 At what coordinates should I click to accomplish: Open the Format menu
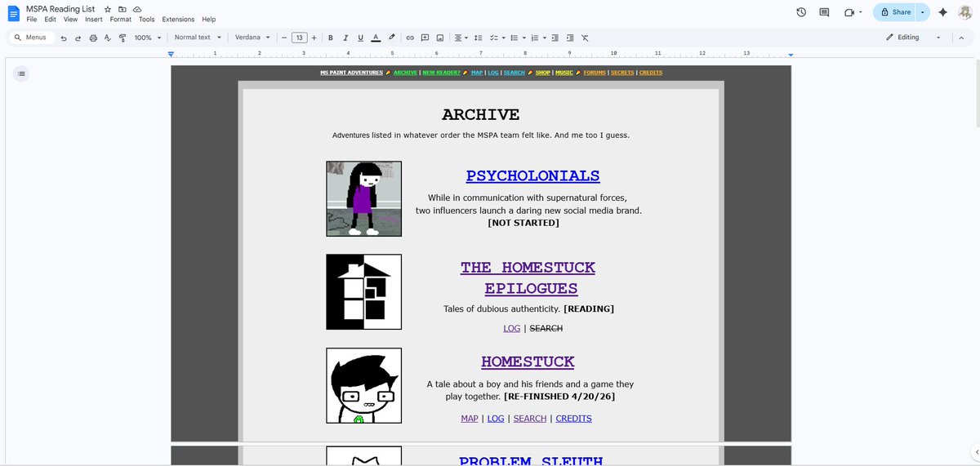121,19
